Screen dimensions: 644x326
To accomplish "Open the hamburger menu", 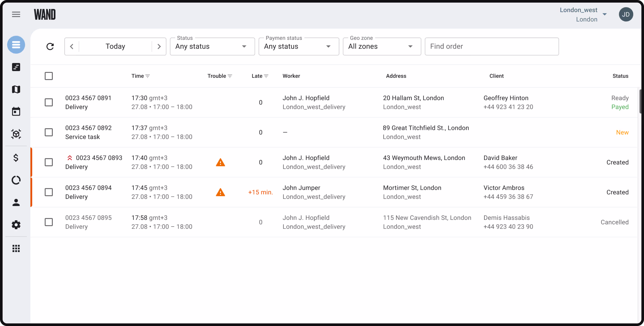I will pos(16,14).
